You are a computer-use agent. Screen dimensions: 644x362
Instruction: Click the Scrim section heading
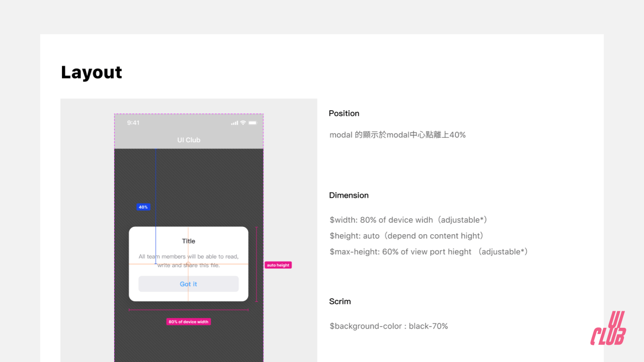click(x=340, y=301)
